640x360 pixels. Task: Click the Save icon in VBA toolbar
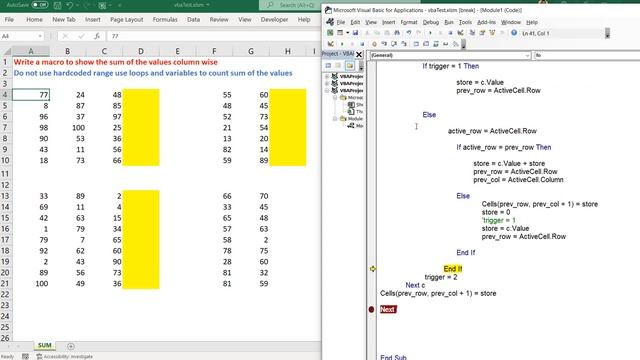click(x=356, y=33)
